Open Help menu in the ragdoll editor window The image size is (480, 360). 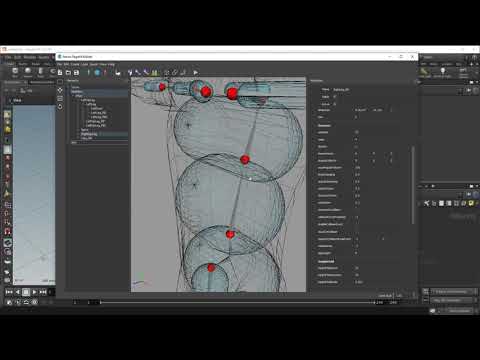coord(112,64)
